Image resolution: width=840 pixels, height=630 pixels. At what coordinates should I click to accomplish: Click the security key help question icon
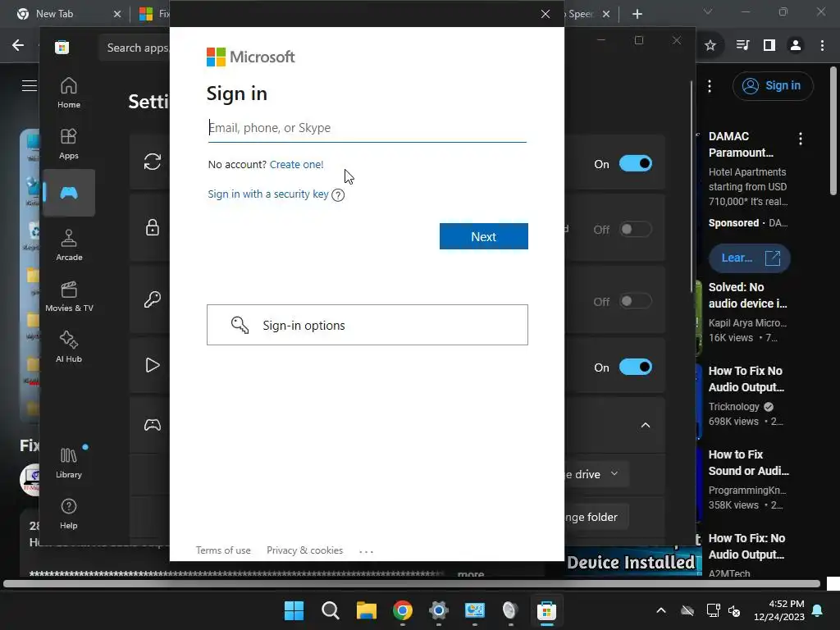tap(338, 195)
